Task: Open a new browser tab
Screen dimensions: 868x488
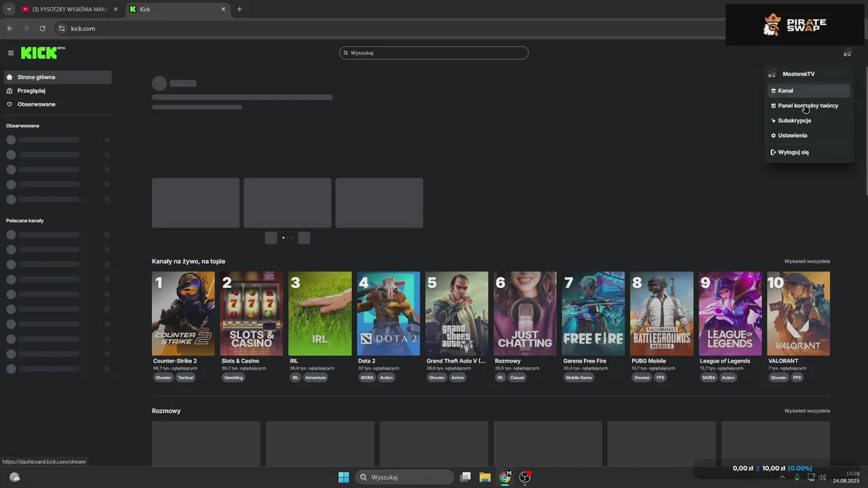Action: (x=239, y=9)
